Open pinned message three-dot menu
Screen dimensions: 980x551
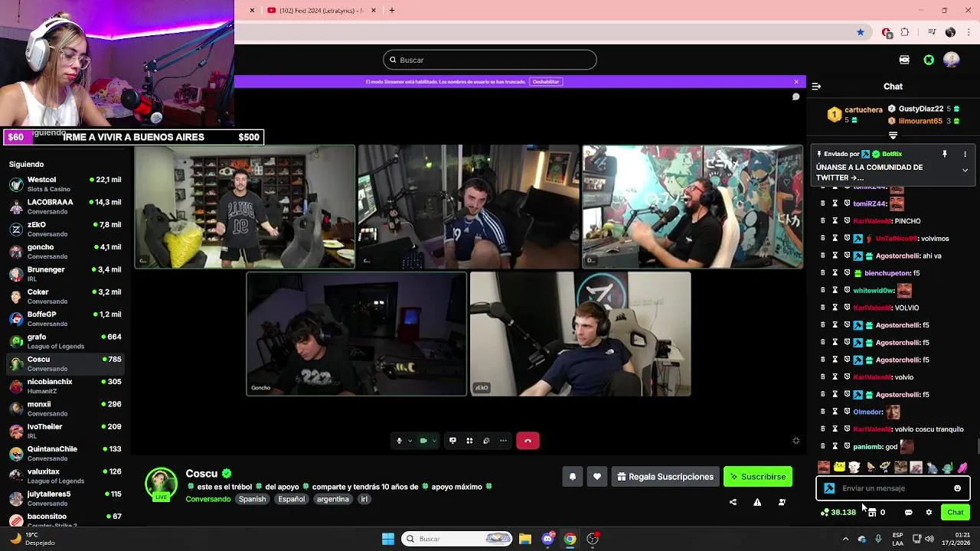965,154
